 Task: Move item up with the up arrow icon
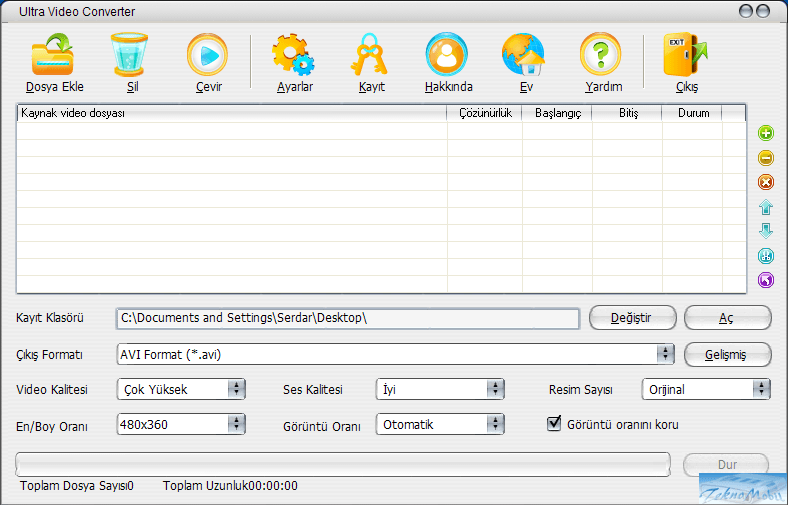[x=765, y=207]
